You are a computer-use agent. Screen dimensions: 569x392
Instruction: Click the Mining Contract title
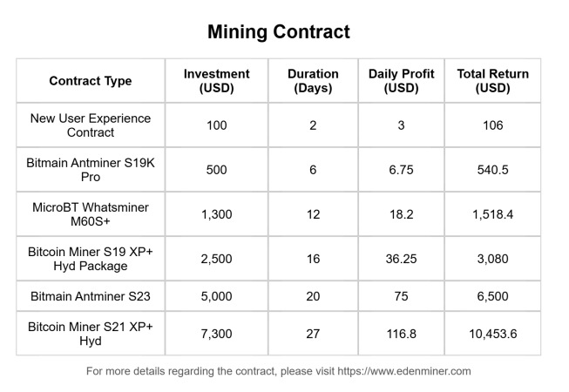point(279,32)
